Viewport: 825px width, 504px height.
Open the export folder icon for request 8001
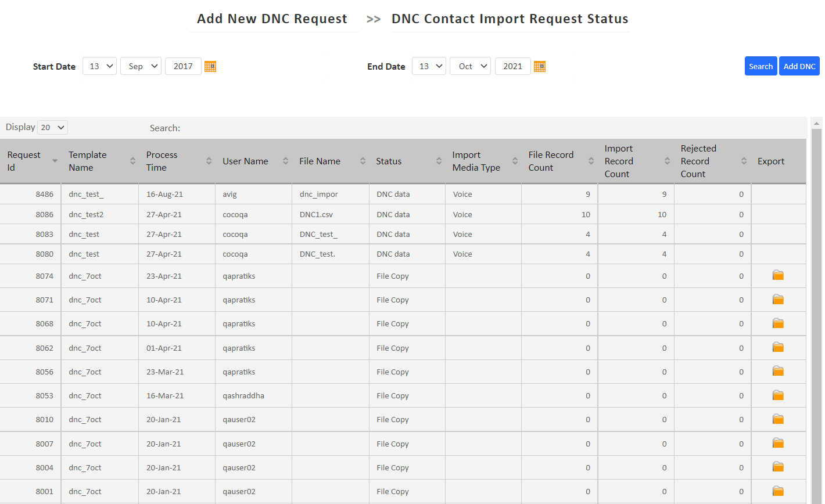point(778,491)
